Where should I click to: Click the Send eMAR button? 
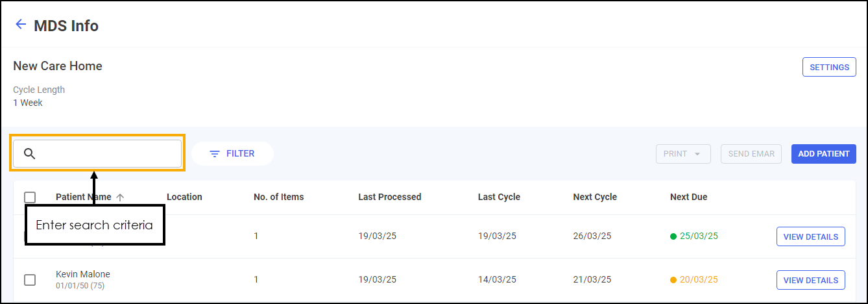751,154
